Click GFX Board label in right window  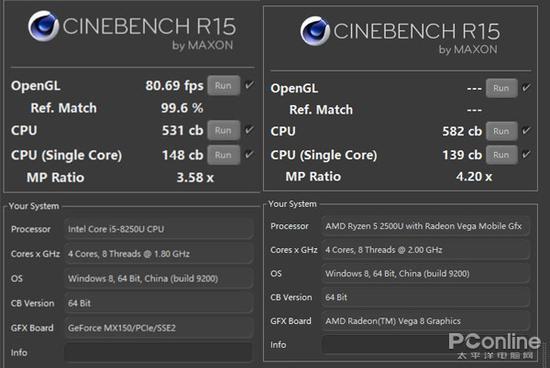pyautogui.click(x=291, y=321)
